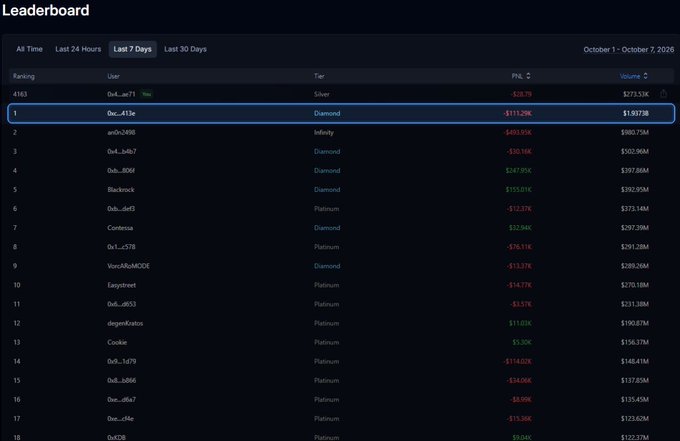Switch to the Last 24 Hours tab
This screenshot has height=441, width=680.
click(78, 49)
